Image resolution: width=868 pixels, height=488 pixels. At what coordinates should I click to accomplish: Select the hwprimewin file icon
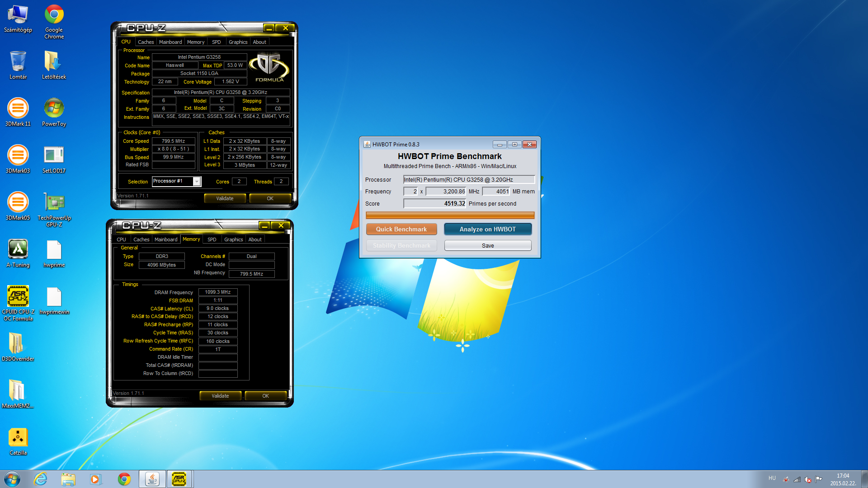click(54, 300)
